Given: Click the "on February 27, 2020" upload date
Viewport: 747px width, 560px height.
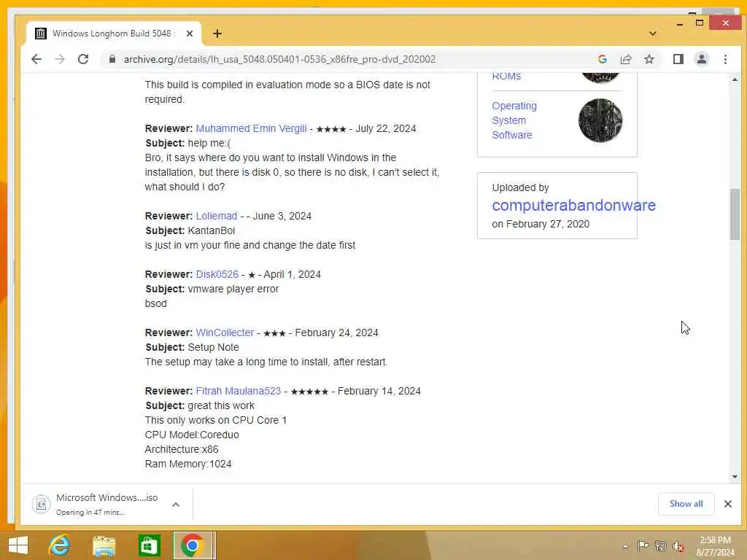Looking at the screenshot, I should click(x=541, y=225).
